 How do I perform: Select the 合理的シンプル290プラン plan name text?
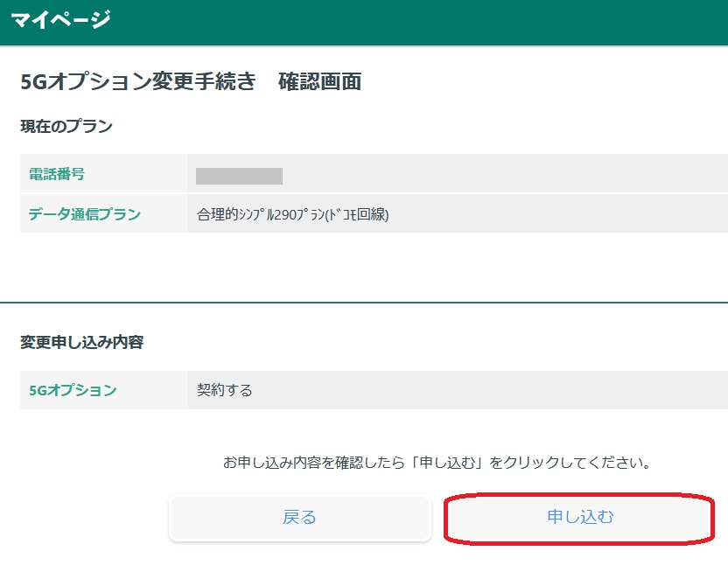pos(262,214)
